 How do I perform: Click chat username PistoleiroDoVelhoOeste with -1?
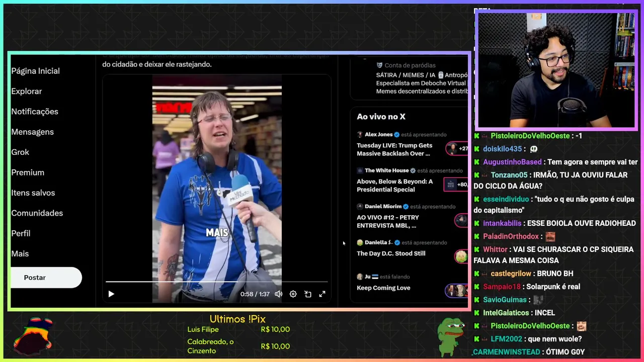(530, 136)
